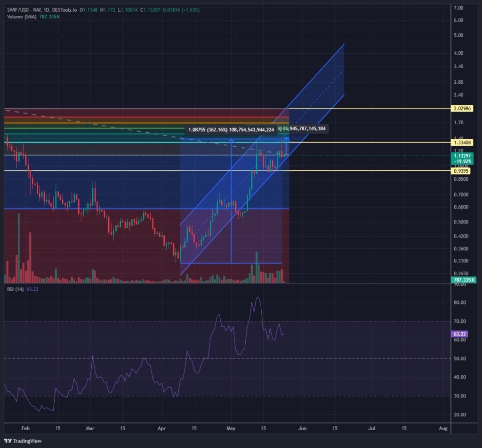The image size is (482, 448).
Task: Click the Feb date on time axis
Action: 25,428
